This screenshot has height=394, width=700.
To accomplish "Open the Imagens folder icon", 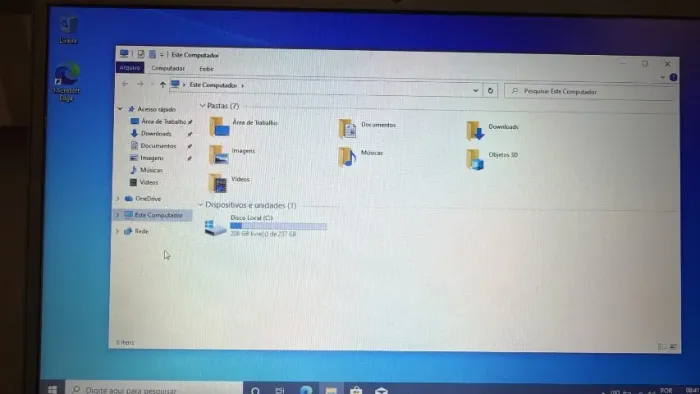I will (x=219, y=155).
